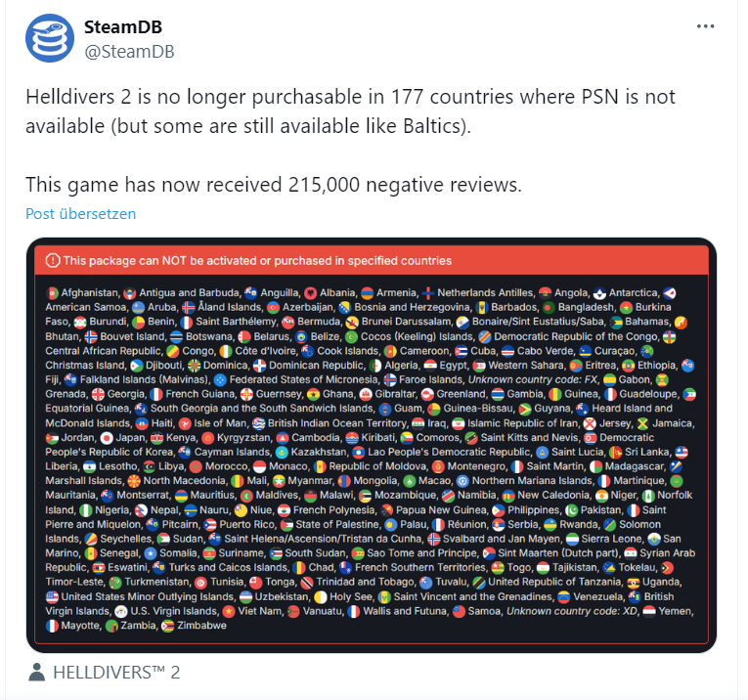
Task: Open the tweet's more options menu
Action: 705,26
